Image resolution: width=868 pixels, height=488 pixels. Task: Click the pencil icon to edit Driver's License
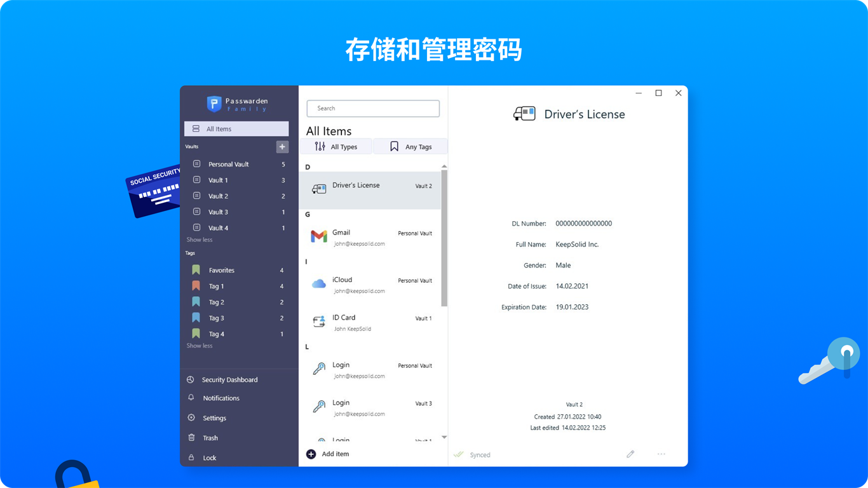[630, 454]
